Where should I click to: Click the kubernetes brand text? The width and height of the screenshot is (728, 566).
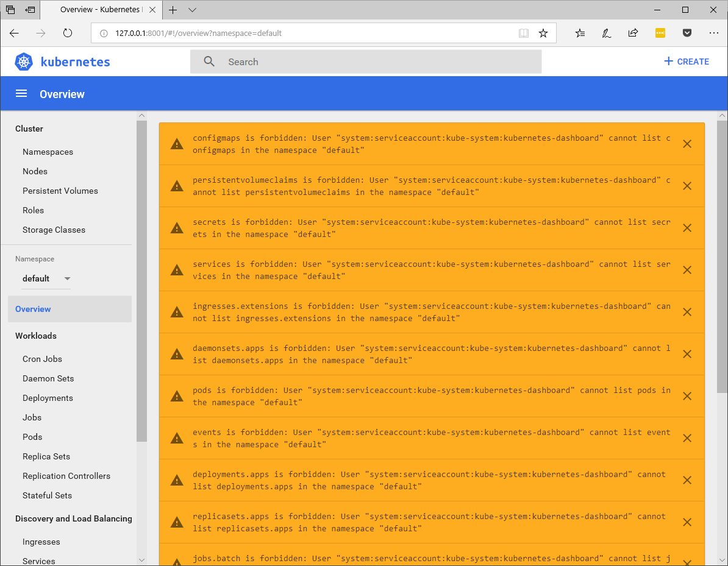[75, 62]
